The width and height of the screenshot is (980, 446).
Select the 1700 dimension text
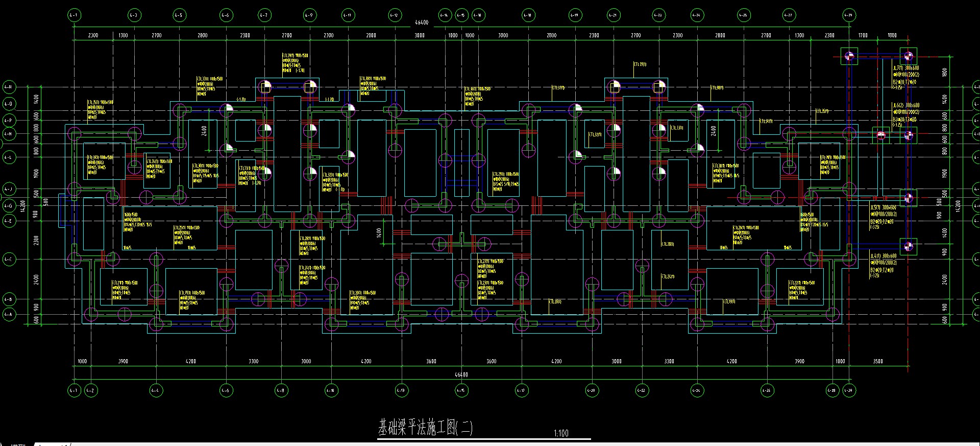(863, 35)
